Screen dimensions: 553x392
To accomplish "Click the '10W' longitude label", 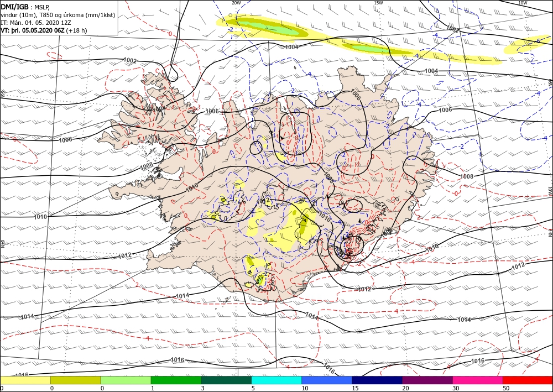I will pos(523,3).
